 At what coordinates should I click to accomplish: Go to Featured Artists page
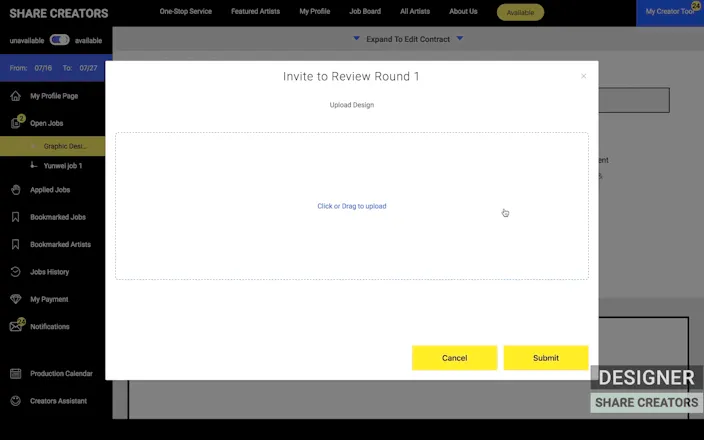click(x=255, y=11)
